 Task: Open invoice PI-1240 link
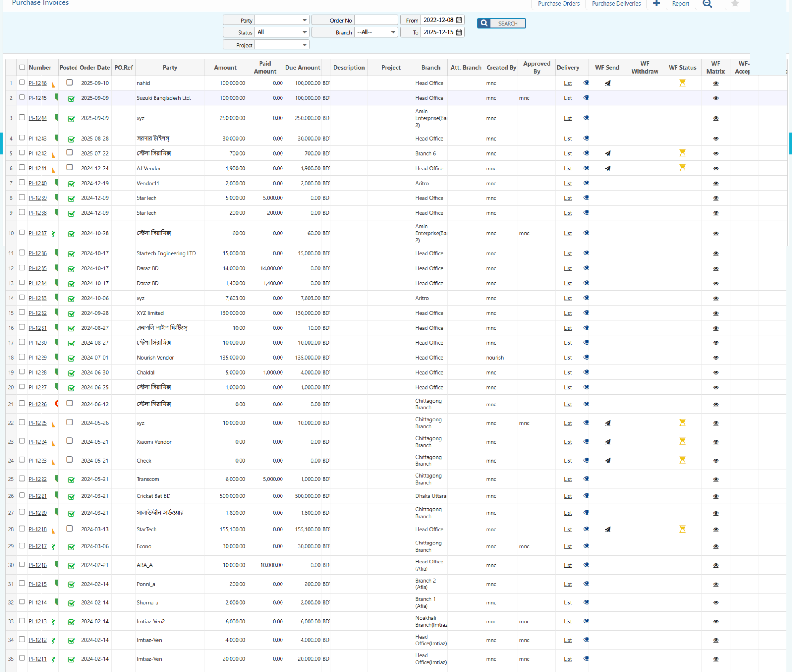pyautogui.click(x=37, y=183)
